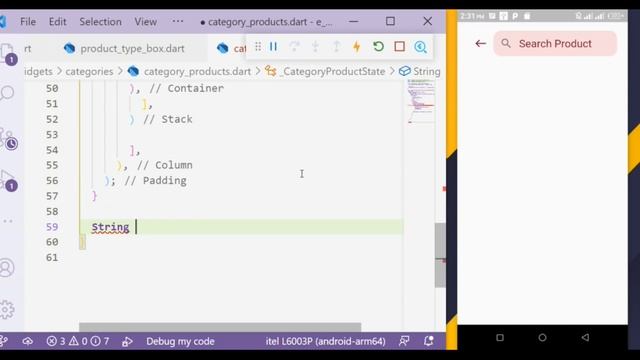Click the debug Step Into button

tap(315, 47)
